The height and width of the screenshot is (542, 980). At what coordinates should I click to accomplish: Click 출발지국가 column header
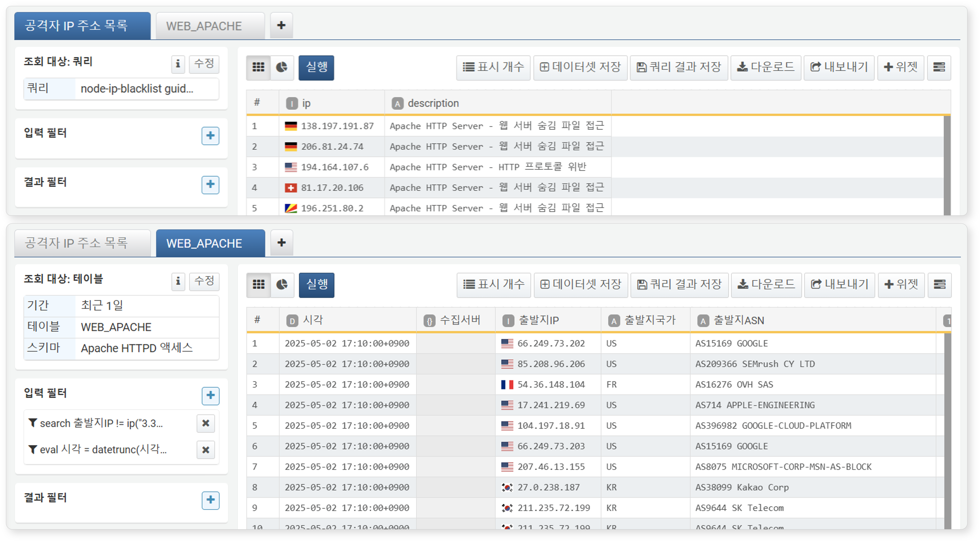pyautogui.click(x=646, y=320)
